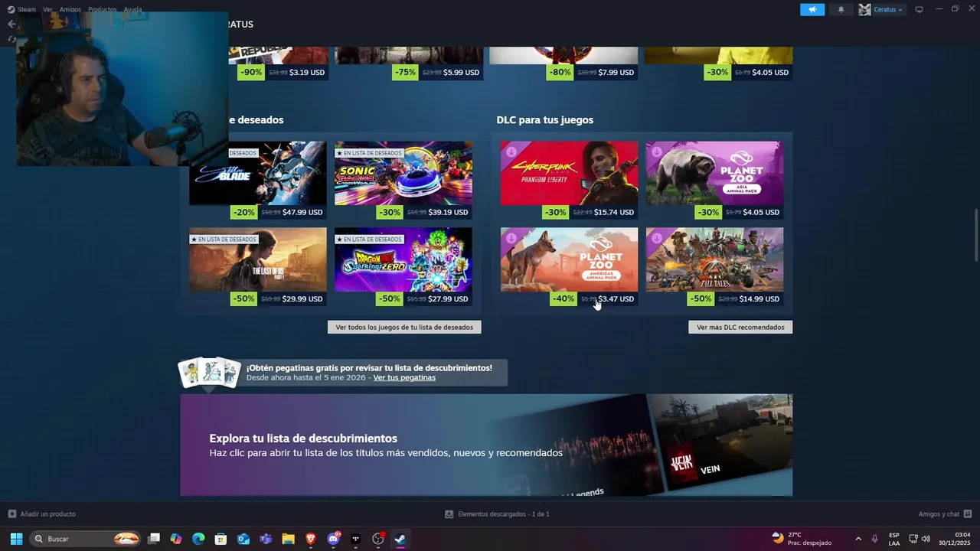Launch Copilot from the taskbar
The image size is (980, 551).
[176, 539]
